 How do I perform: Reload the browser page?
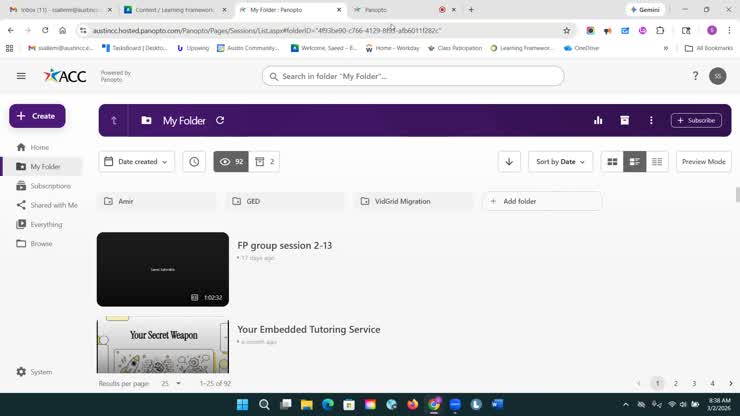point(45,30)
